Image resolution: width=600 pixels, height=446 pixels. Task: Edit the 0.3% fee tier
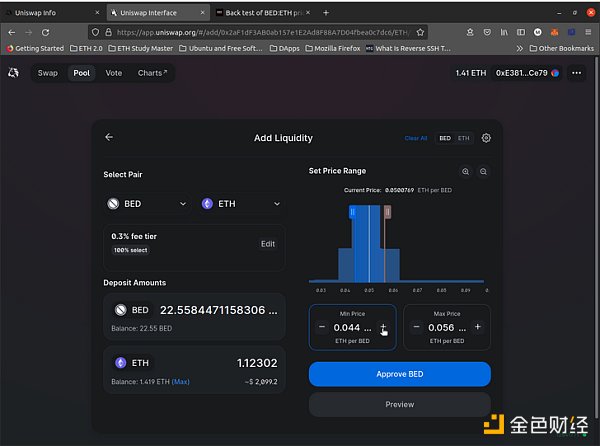pyautogui.click(x=268, y=244)
